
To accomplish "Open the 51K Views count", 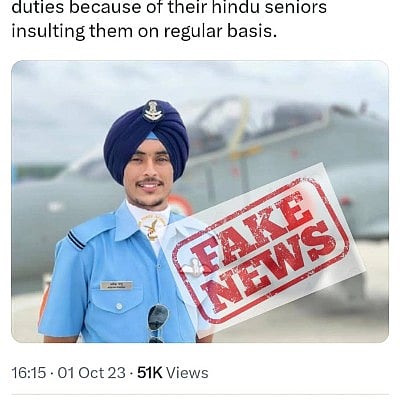I will click(173, 372).
